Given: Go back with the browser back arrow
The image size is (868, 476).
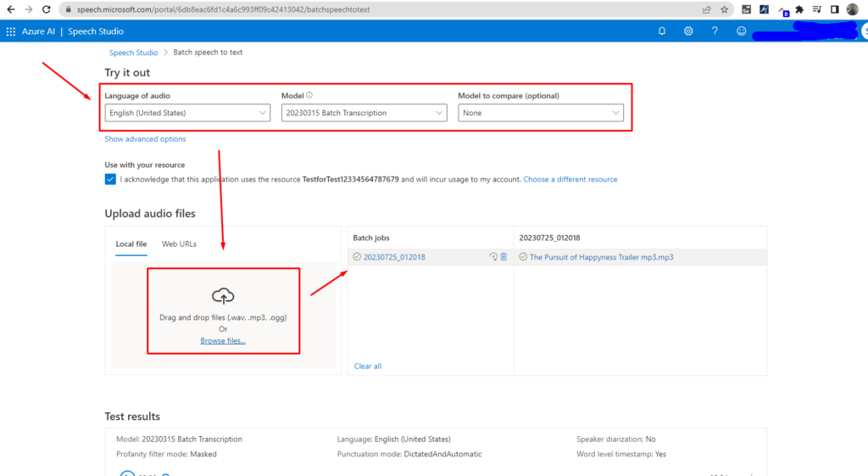Looking at the screenshot, I should 10,9.
